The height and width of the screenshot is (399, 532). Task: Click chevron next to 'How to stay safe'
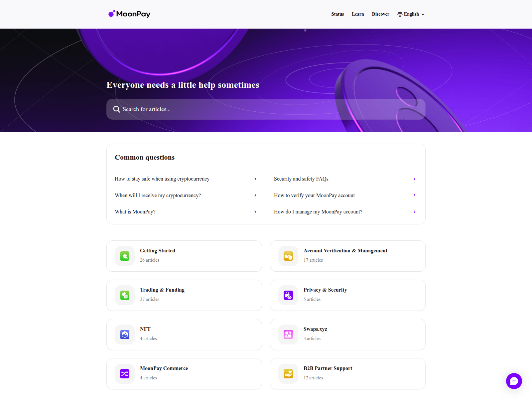[x=255, y=179]
